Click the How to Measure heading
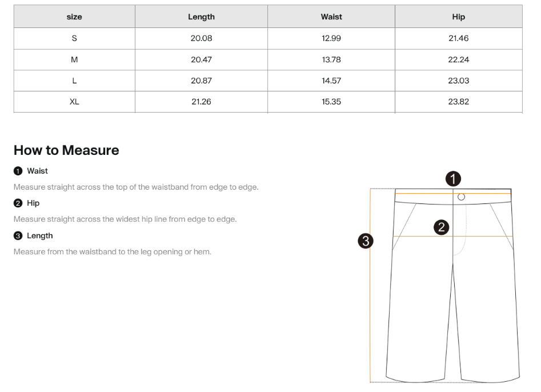The height and width of the screenshot is (392, 541). [x=66, y=150]
